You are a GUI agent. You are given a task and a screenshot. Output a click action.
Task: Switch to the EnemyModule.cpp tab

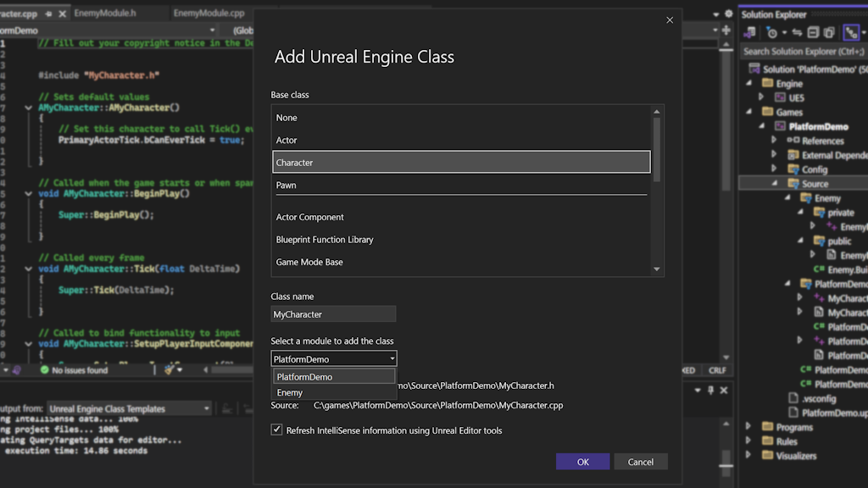pos(209,14)
